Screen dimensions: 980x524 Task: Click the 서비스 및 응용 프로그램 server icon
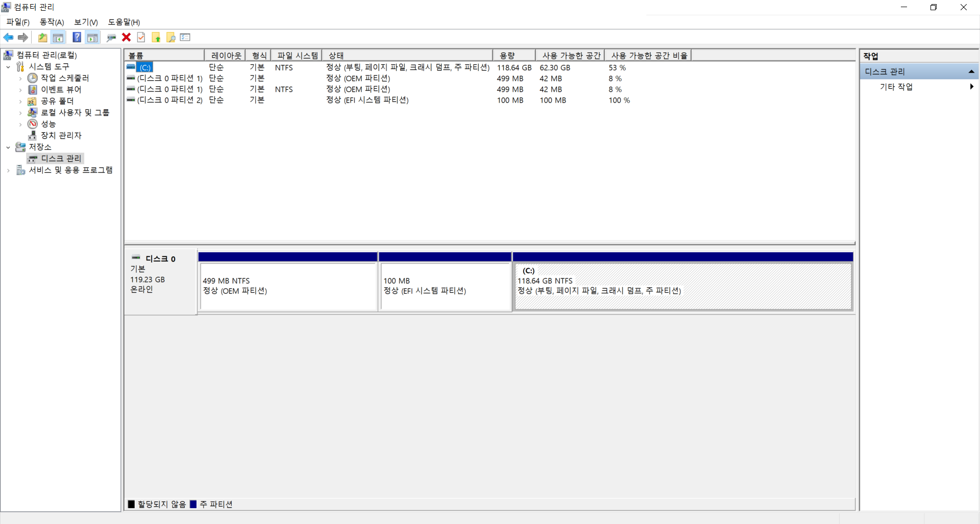(x=20, y=170)
